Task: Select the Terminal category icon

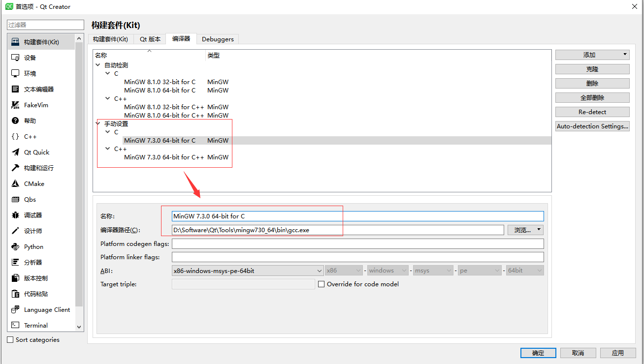Action: (x=15, y=325)
